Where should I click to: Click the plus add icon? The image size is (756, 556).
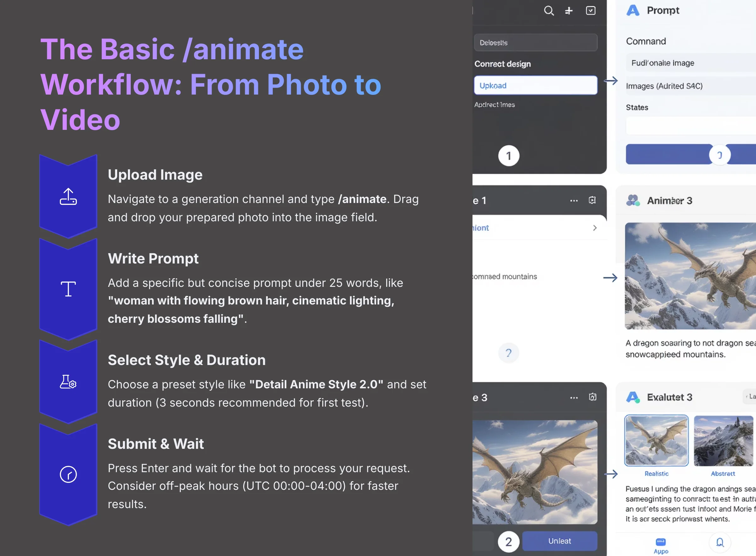tap(569, 11)
